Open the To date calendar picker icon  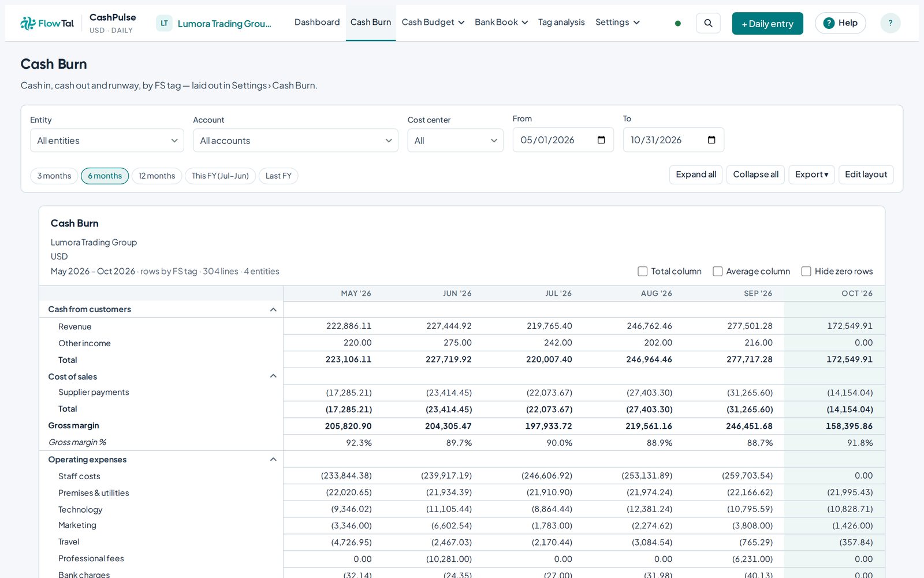point(711,140)
